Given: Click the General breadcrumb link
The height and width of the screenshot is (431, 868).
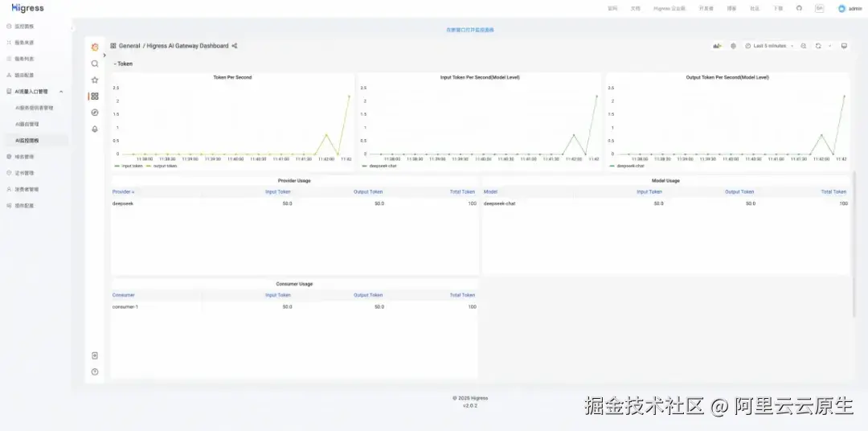Looking at the screenshot, I should [129, 46].
